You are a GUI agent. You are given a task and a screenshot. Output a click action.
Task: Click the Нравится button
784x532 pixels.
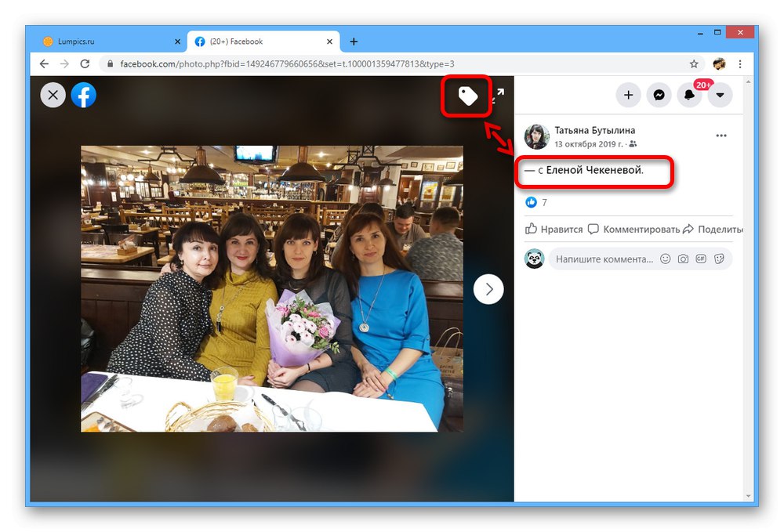point(554,230)
